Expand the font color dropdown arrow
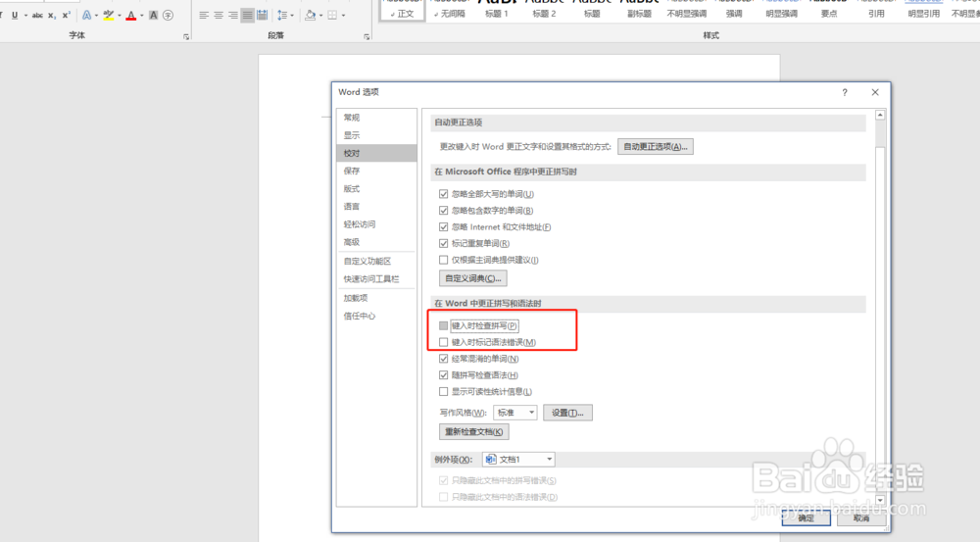 [141, 15]
